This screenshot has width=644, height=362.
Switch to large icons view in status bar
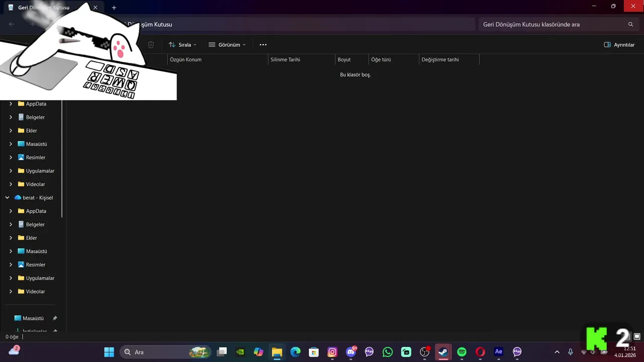point(637,336)
